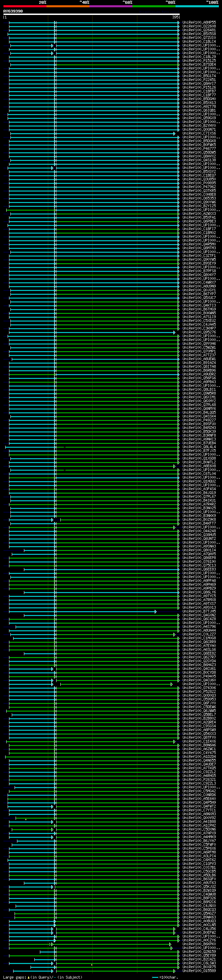222x980 pixels.
Task: Select the UniRef100_C6HT62 label
Action: pyautogui.click(x=199, y=859)
